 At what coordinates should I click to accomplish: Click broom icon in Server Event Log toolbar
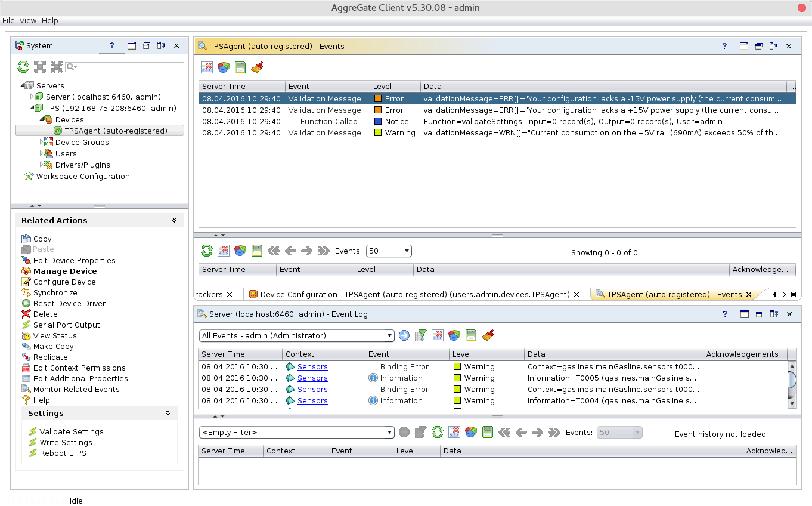(488, 335)
